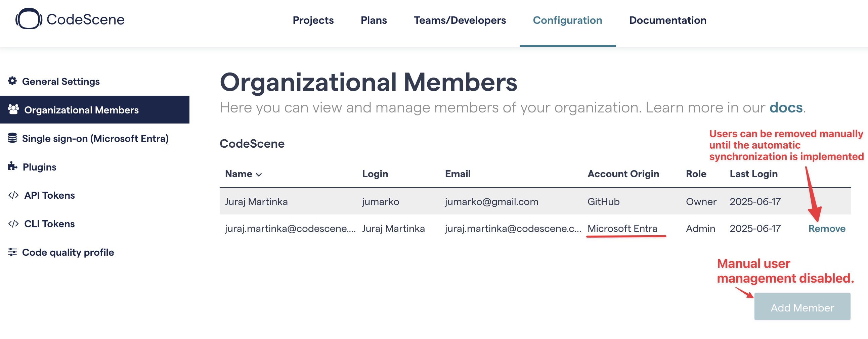Open the Plans tab

coord(374,20)
